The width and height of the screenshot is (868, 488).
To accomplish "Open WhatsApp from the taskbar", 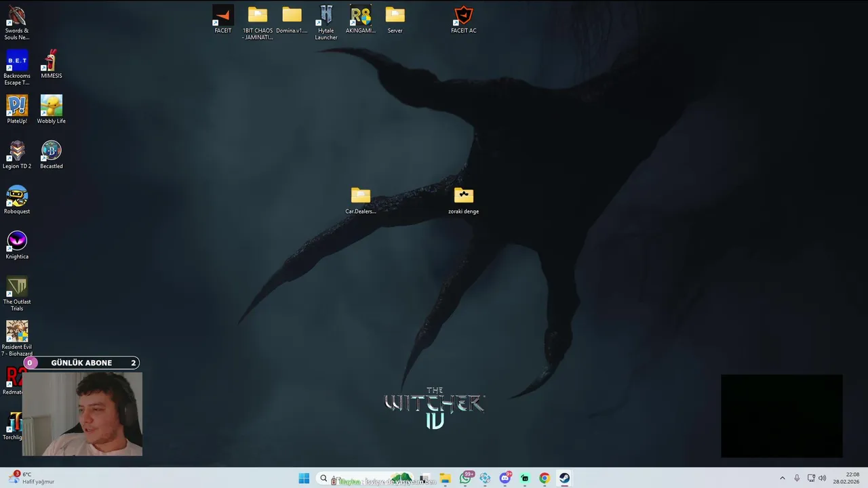I will click(x=465, y=479).
